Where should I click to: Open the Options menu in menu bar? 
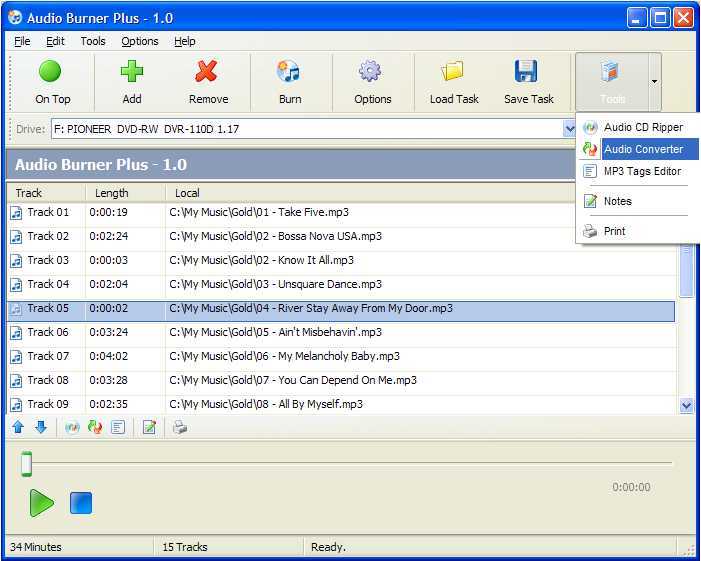coord(140,41)
